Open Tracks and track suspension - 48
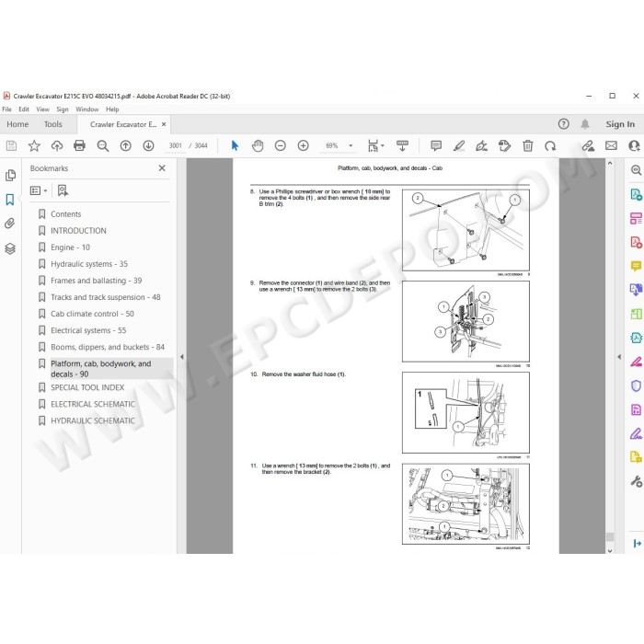Screen dimensions: 644x644 (106, 297)
